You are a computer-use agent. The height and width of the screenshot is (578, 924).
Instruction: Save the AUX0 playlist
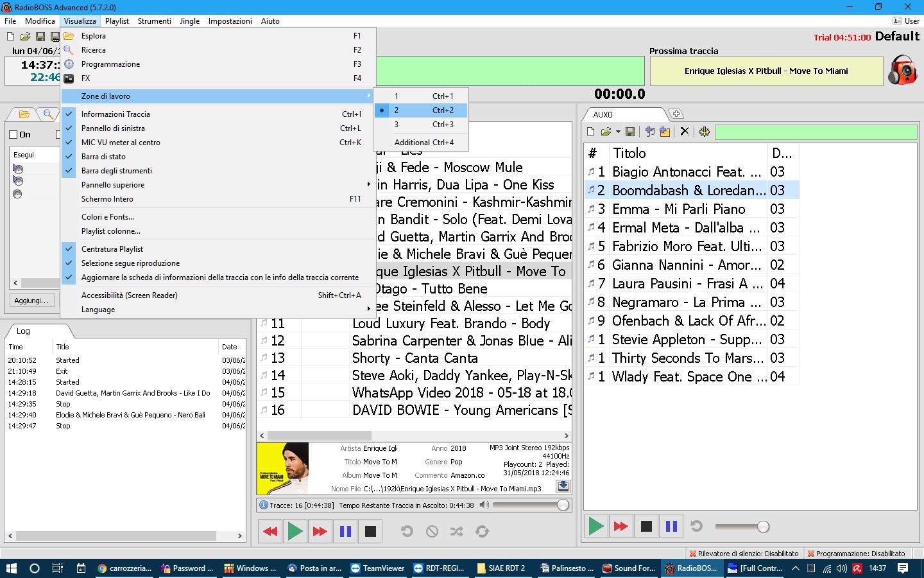pos(630,132)
